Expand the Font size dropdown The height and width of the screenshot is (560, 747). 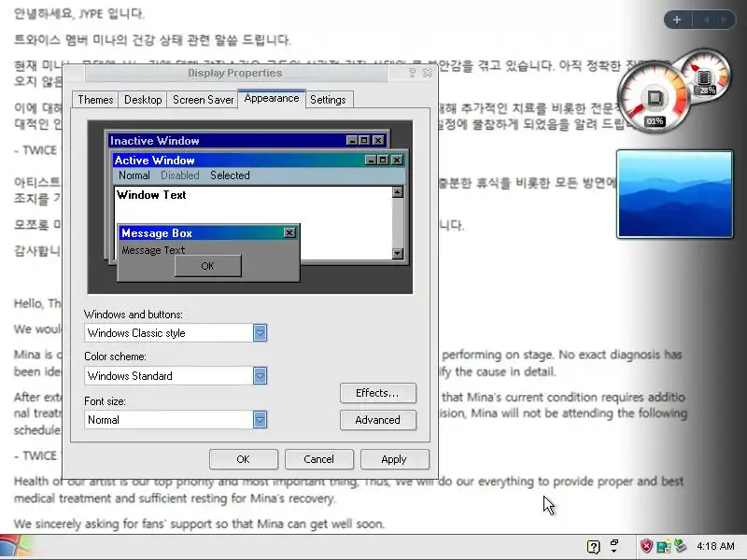coord(260,420)
